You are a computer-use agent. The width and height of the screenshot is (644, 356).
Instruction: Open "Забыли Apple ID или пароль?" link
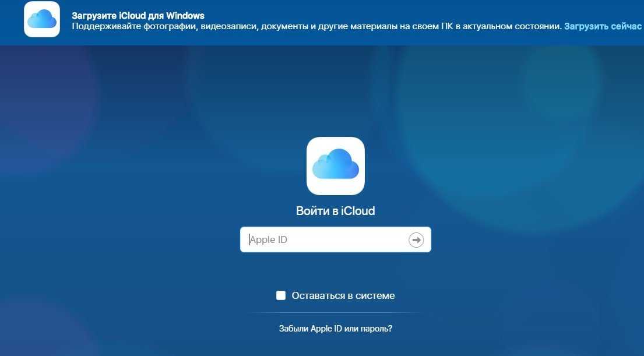pos(336,329)
